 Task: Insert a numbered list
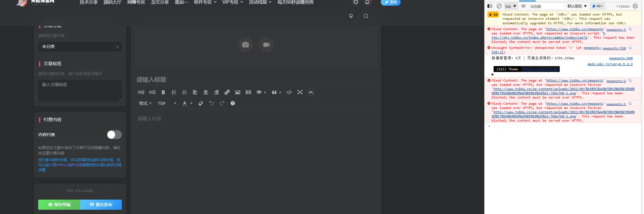pyautogui.click(x=185, y=92)
